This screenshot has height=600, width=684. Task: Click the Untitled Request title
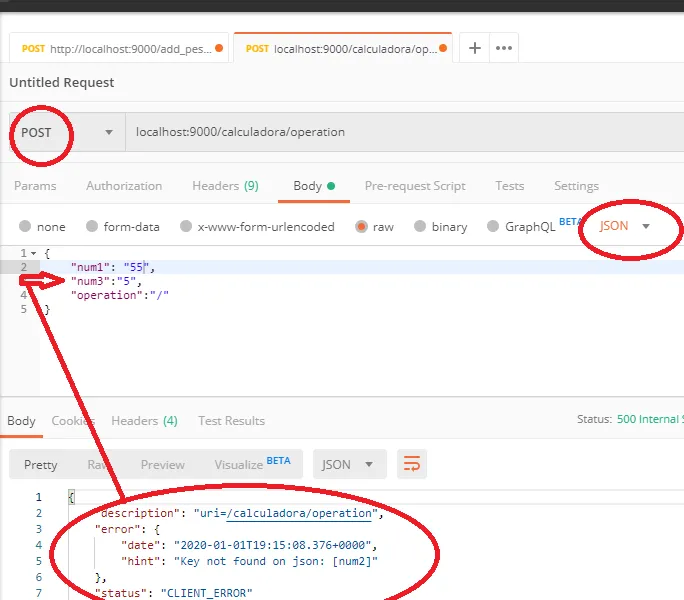[x=62, y=82]
